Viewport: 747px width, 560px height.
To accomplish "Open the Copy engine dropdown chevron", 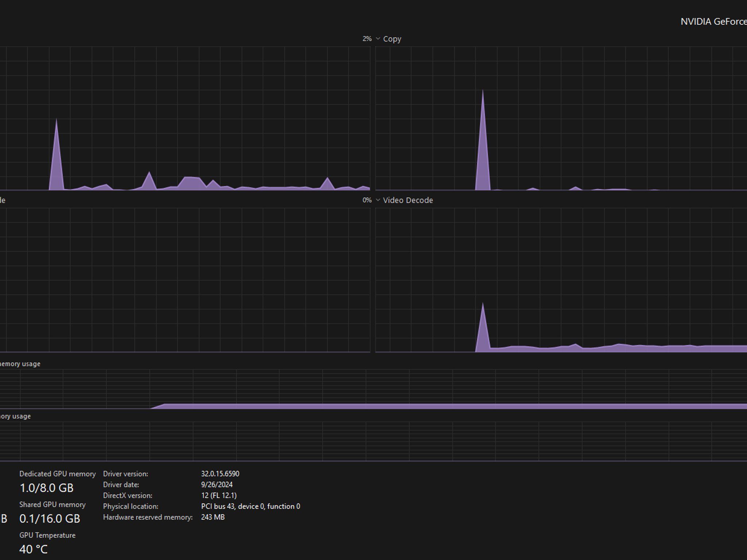I will (378, 39).
